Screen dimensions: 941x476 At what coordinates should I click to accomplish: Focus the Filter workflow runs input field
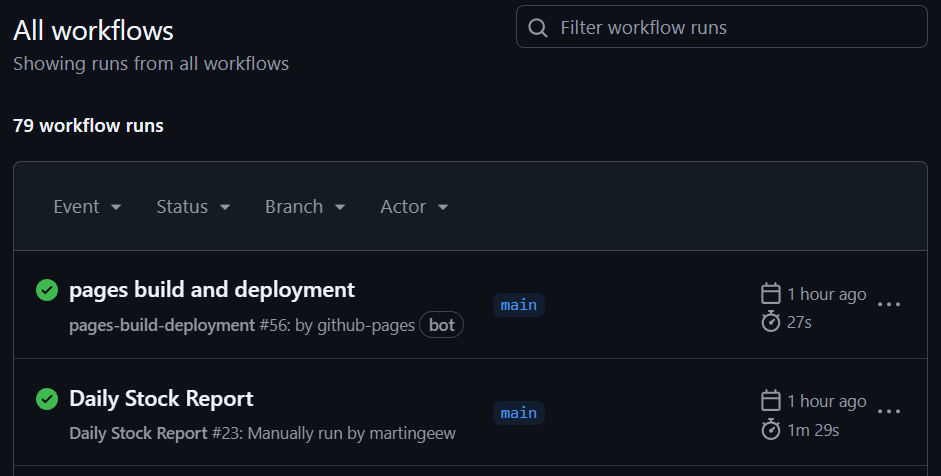tap(721, 27)
